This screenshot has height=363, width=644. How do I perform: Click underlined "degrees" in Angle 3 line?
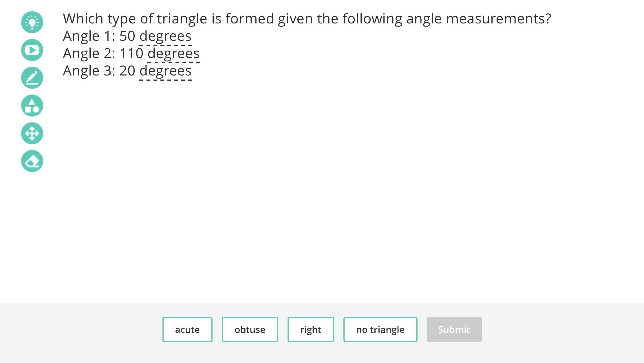165,71
